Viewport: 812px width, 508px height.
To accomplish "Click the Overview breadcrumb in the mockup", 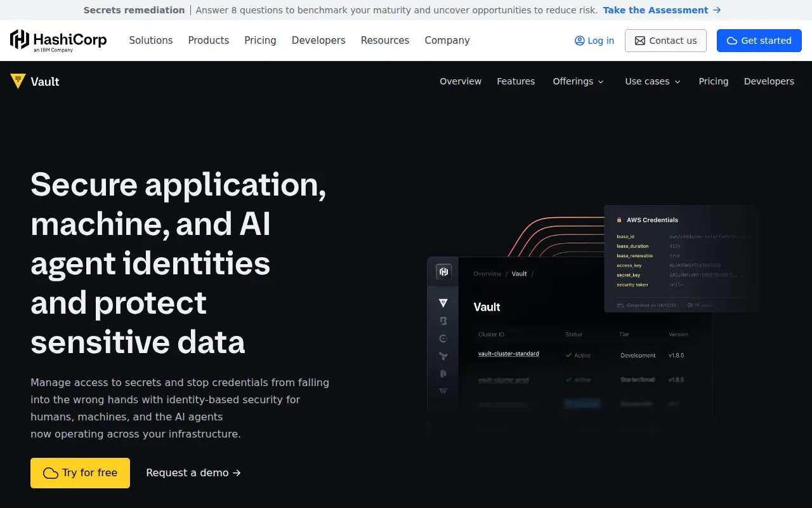I will tap(487, 274).
